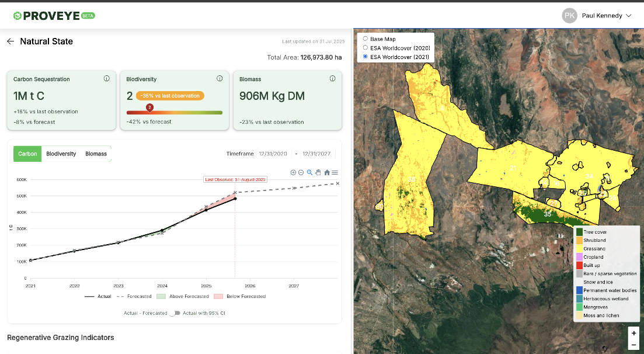Open the chart hamburger export menu
This screenshot has height=354, width=644.
(x=335, y=172)
